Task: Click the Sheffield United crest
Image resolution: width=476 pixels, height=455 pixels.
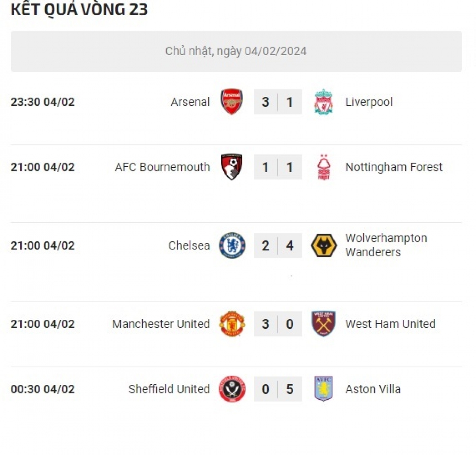Action: pos(232,389)
